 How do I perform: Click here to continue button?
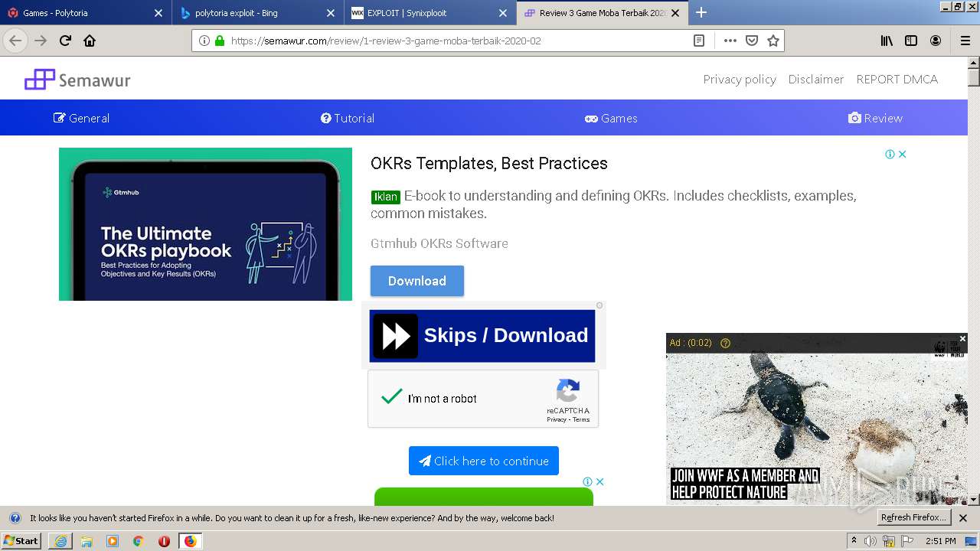pos(484,461)
